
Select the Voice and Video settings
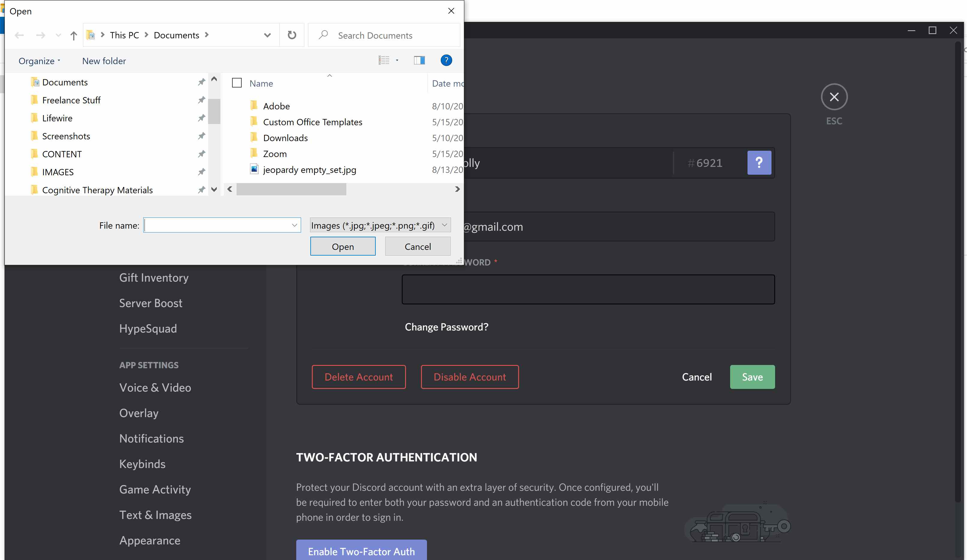click(x=155, y=387)
